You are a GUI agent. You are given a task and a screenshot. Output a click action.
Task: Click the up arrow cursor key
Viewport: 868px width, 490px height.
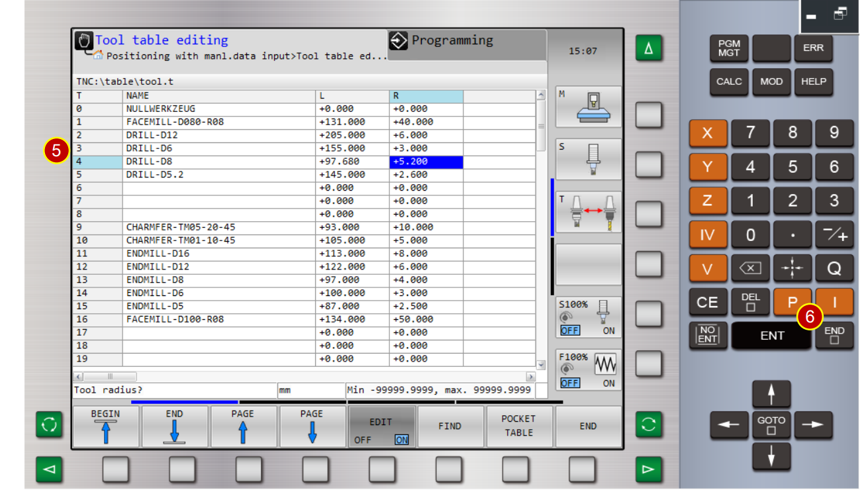point(771,394)
